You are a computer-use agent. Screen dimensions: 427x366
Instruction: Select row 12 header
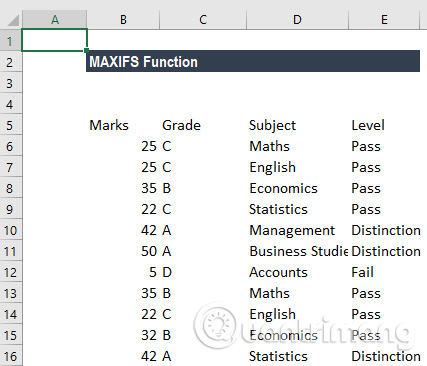tap(11, 272)
